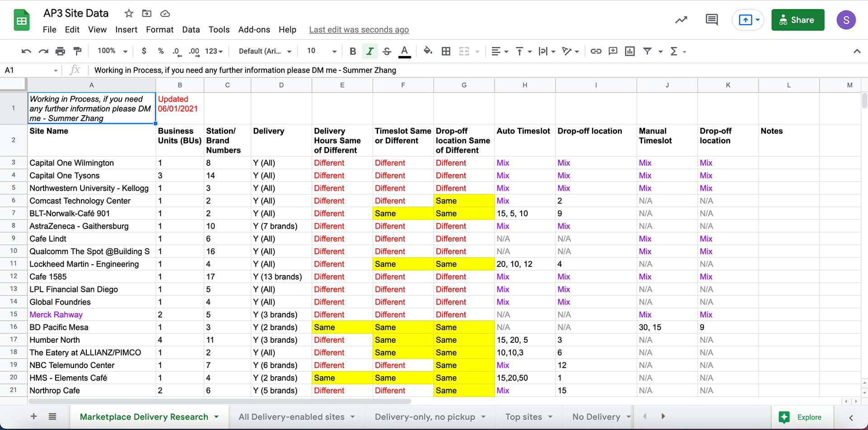Click the green Share button

[797, 20]
